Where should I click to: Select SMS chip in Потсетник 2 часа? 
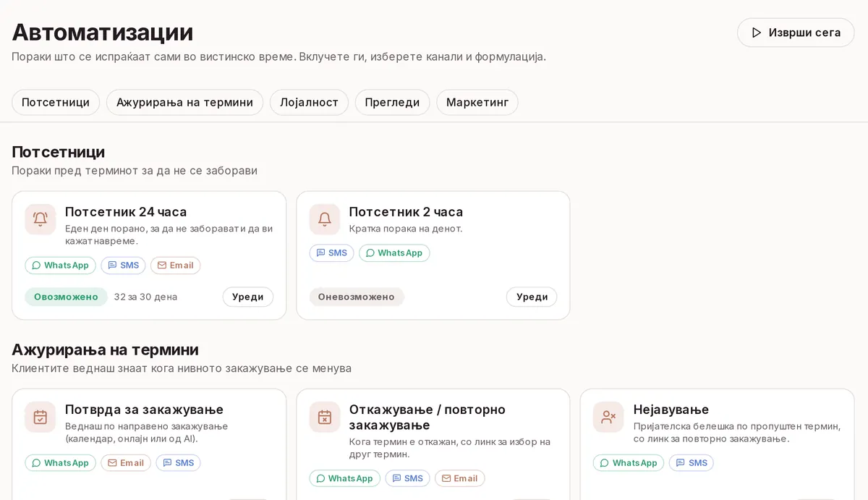(x=332, y=253)
